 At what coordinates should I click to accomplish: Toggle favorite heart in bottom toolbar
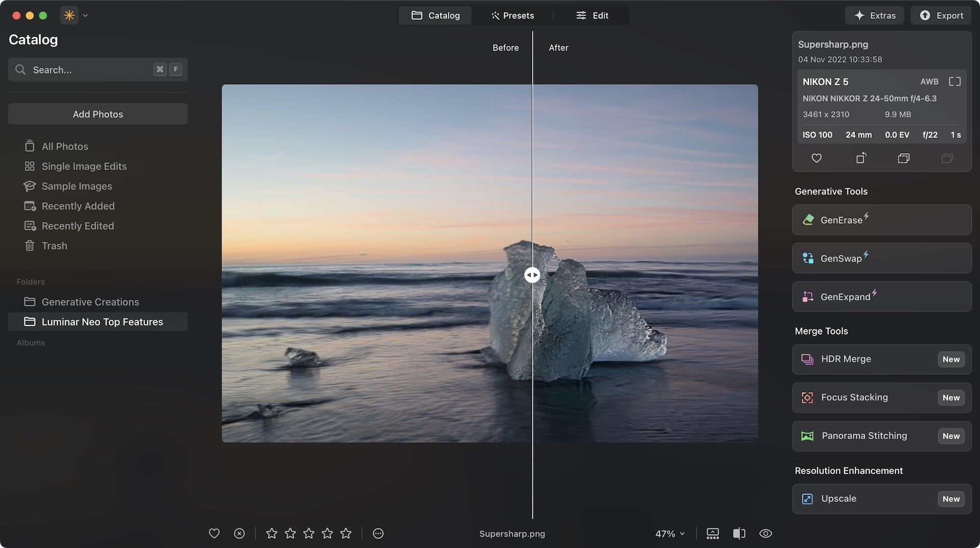click(214, 534)
